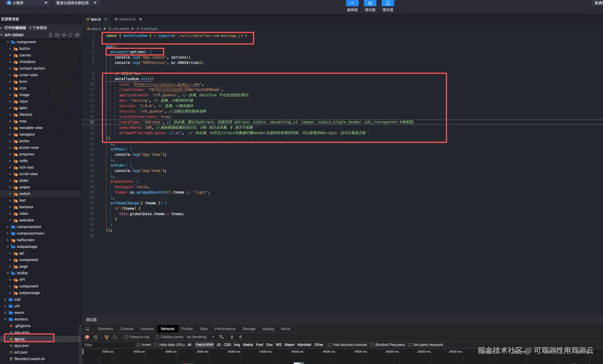
Task: Switch to the Console tab
Action: 126,329
